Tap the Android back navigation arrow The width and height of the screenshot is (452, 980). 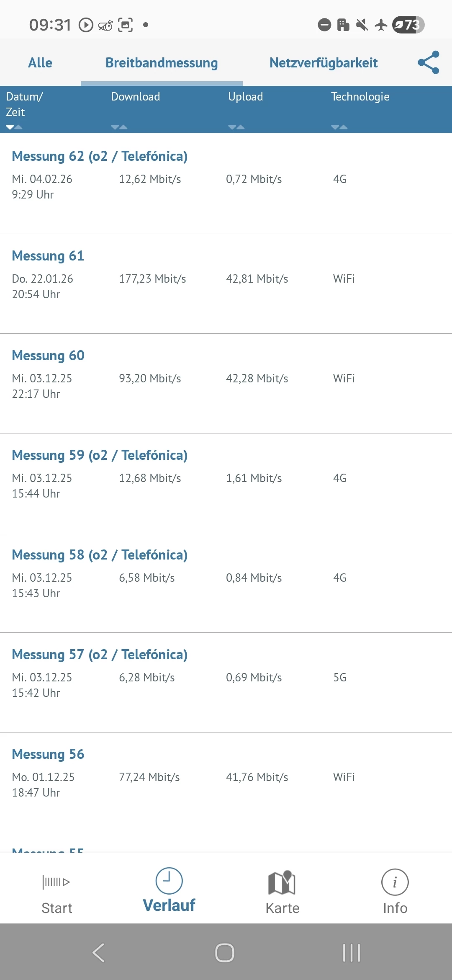(x=99, y=953)
